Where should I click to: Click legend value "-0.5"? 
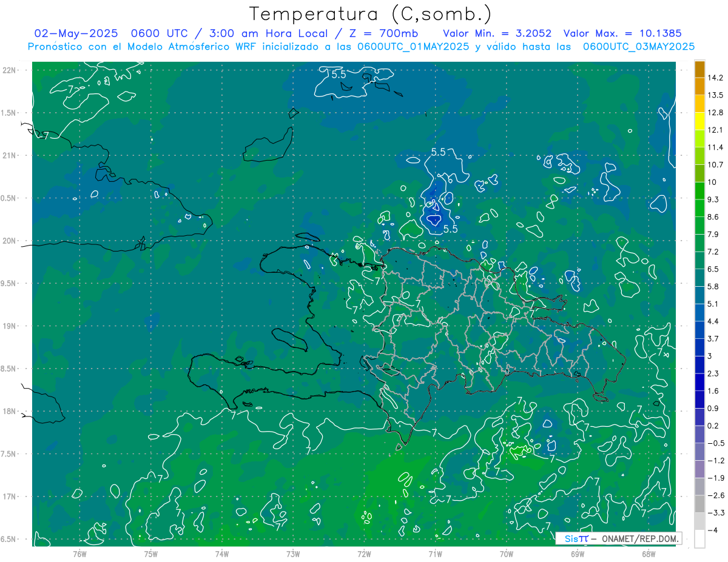click(x=716, y=443)
